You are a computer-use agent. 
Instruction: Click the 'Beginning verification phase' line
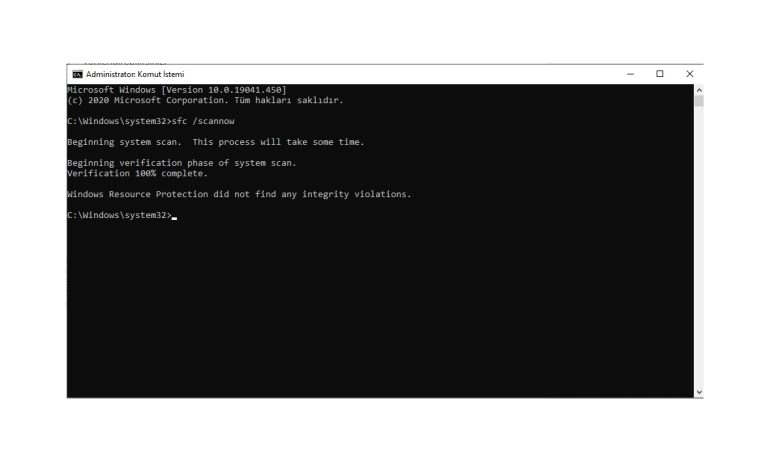click(x=182, y=163)
